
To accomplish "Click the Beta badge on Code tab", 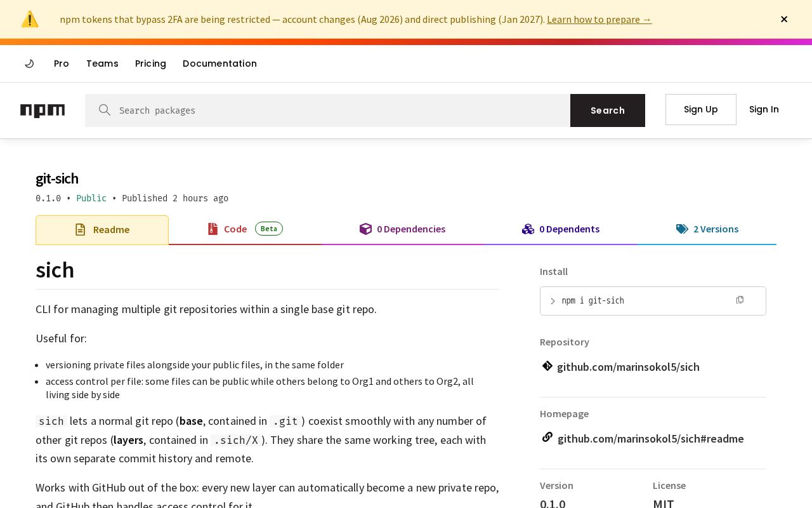I will [x=269, y=229].
